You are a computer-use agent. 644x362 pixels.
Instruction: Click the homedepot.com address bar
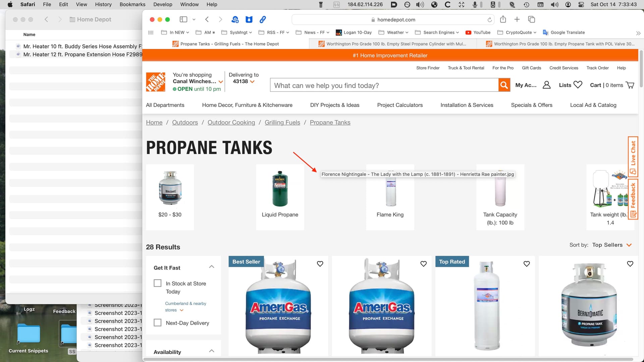coord(393,20)
